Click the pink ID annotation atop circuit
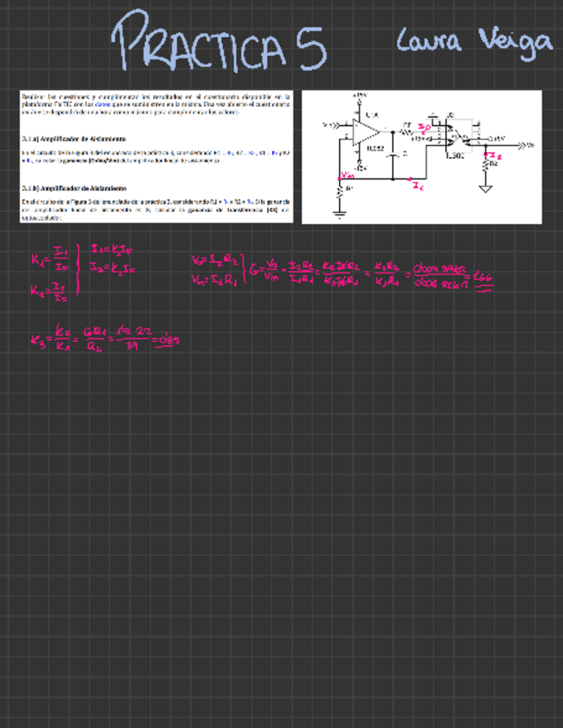This screenshot has height=728, width=563. [x=425, y=126]
